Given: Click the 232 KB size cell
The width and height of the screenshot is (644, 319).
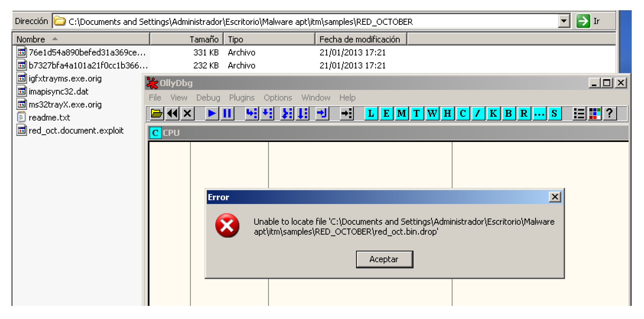Looking at the screenshot, I should click(206, 65).
